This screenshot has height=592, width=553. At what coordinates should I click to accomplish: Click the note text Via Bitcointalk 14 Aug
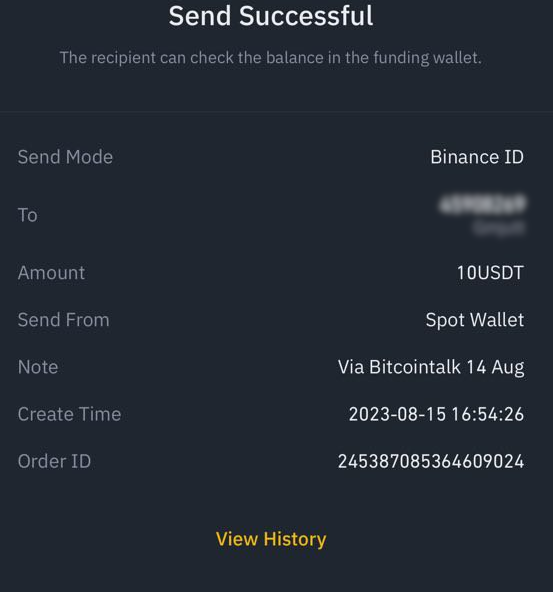(x=431, y=367)
